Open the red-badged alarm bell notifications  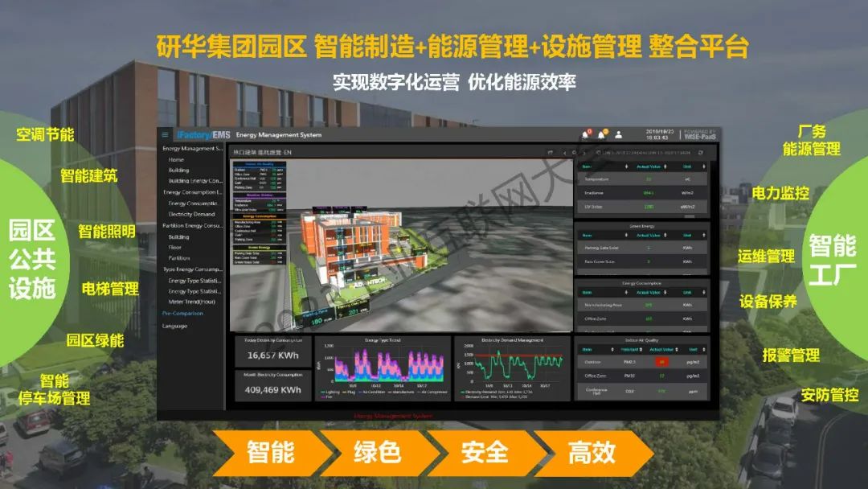point(585,134)
